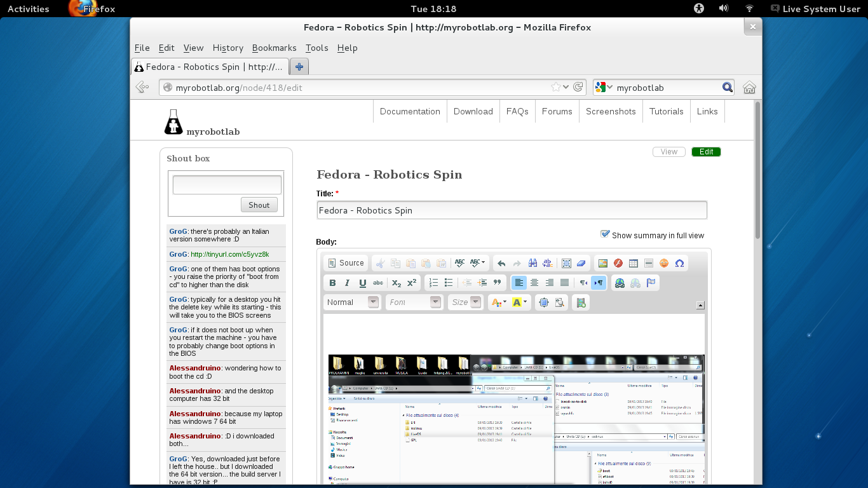This screenshot has width=868, height=488.
Task: Open the Tools menu
Action: coord(316,48)
